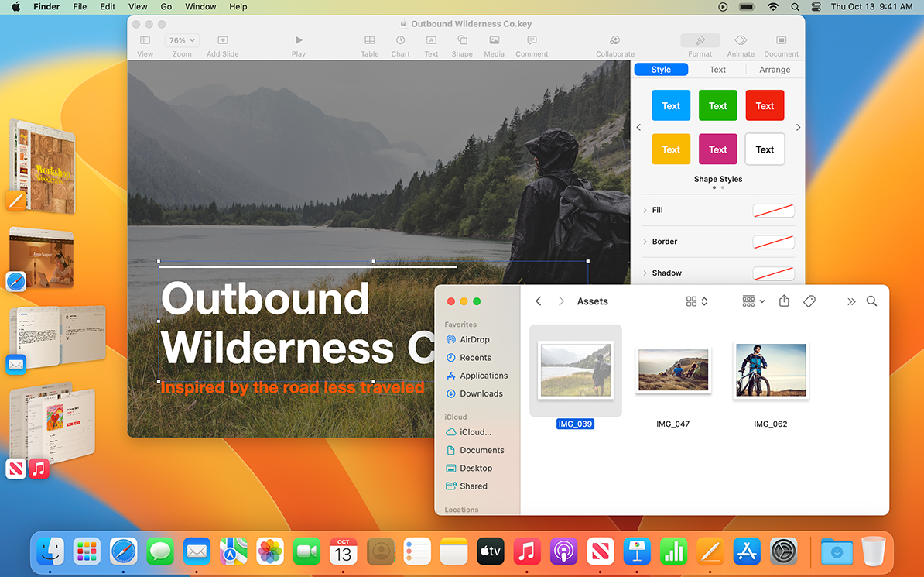Open the Finder search magnifier
Viewport: 924px width, 577px height.
872,301
